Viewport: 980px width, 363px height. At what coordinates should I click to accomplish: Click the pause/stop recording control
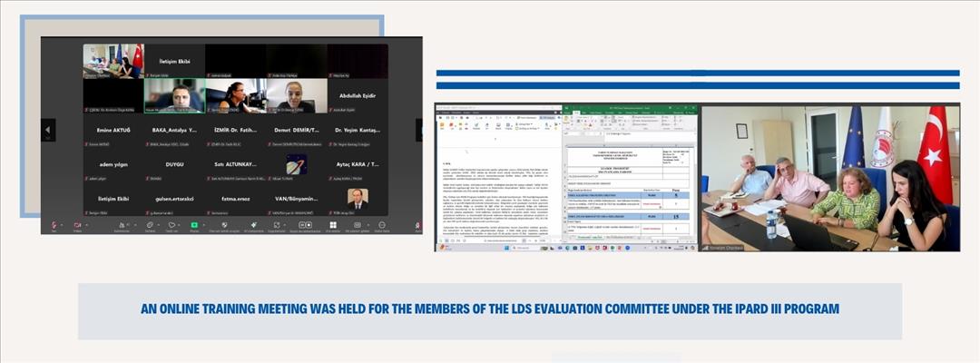click(x=305, y=224)
